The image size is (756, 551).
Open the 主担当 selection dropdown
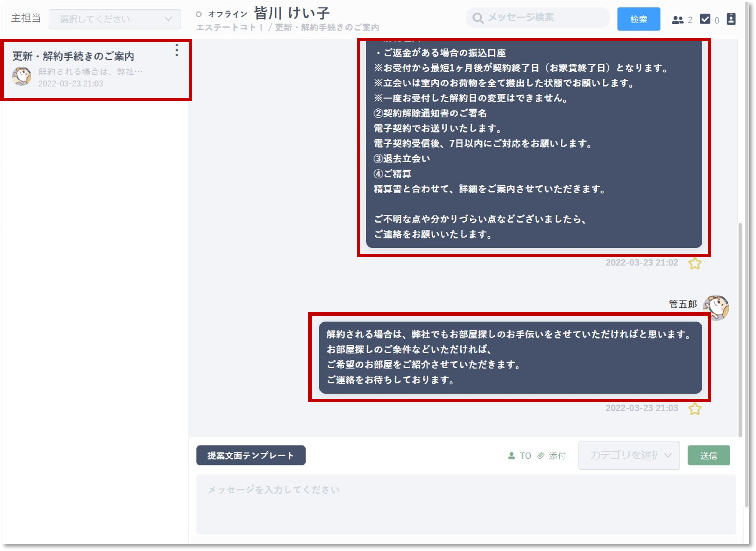point(115,19)
